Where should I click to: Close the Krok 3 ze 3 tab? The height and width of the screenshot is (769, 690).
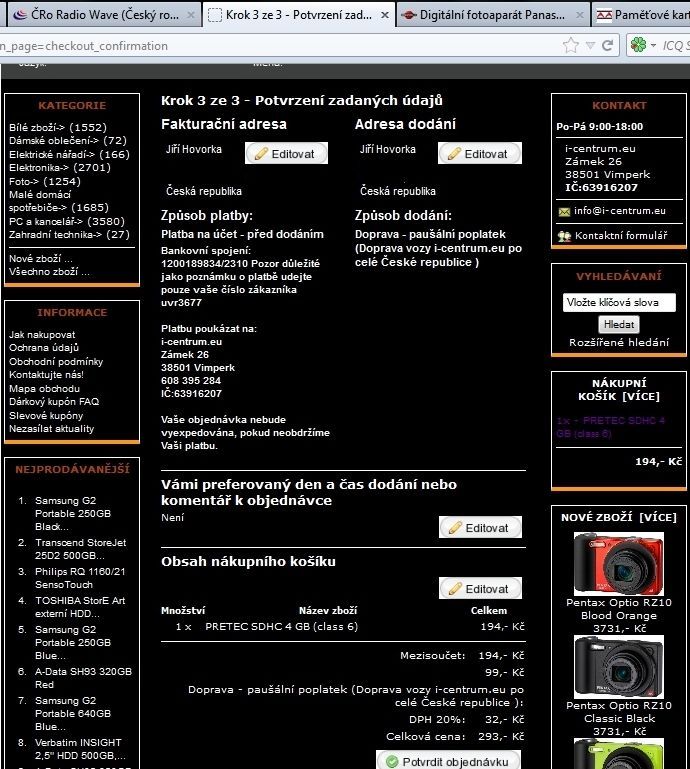tap(385, 15)
